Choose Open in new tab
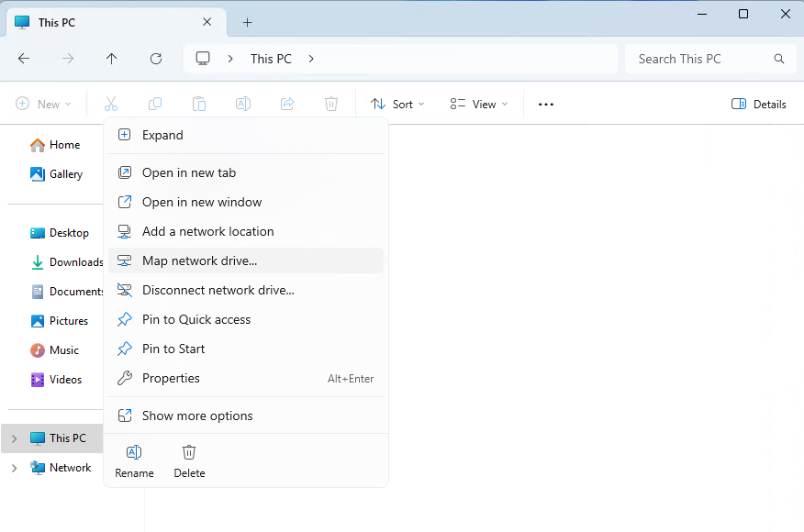The width and height of the screenshot is (804, 532). pos(189,172)
